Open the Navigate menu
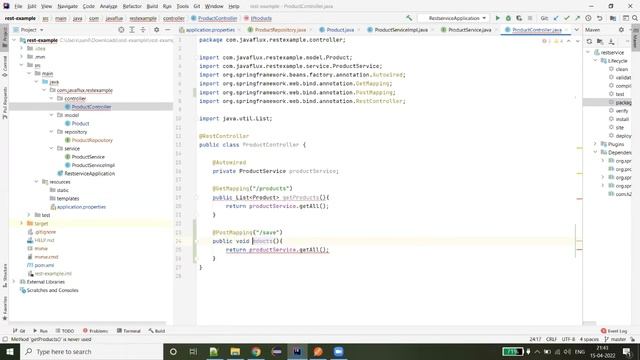Viewport: 640px width, 360px height. [x=67, y=6]
